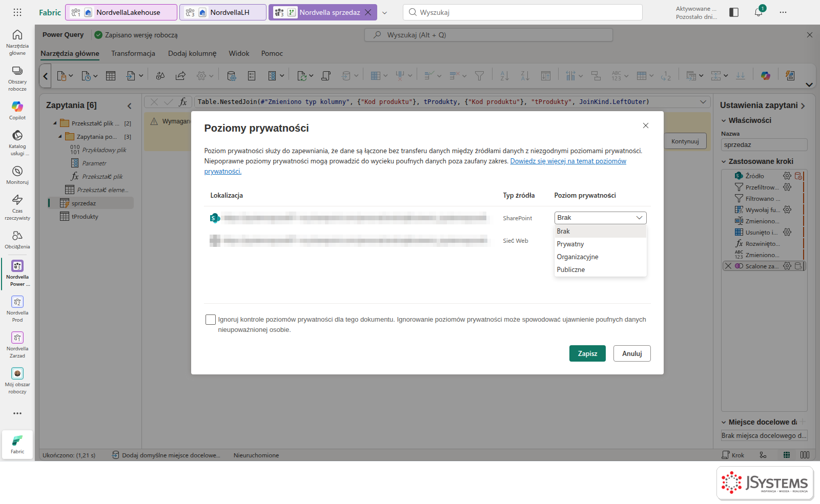The width and height of the screenshot is (820, 504).
Task: Open Copilot from the left sidebar
Action: 17,110
